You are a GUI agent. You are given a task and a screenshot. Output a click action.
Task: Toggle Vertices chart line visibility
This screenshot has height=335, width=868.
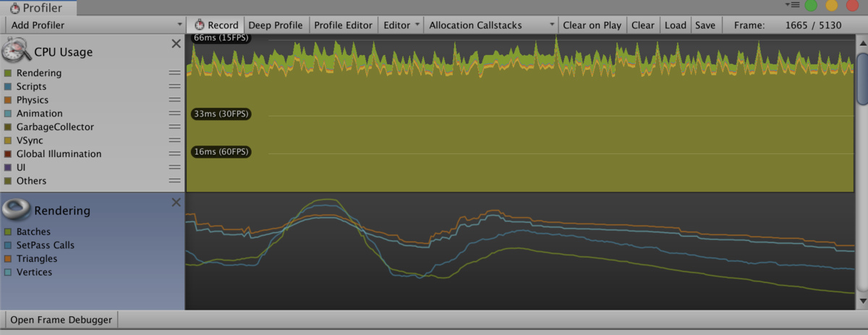[x=8, y=272]
